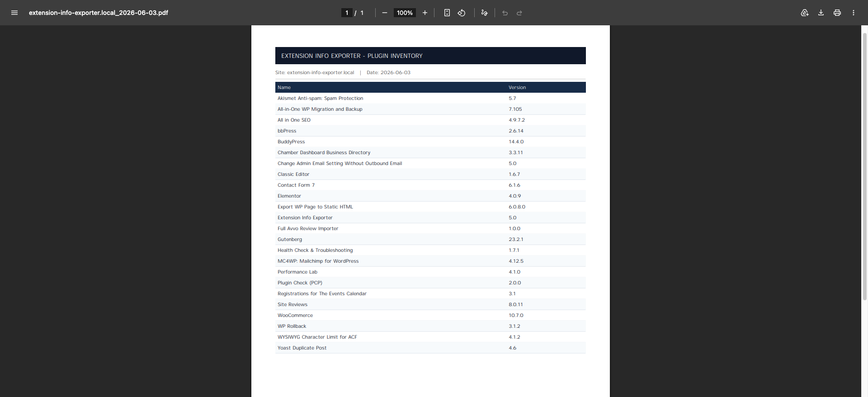Select WYSIWYG Character Limit for ACF
The image size is (868, 397).
[x=317, y=337]
